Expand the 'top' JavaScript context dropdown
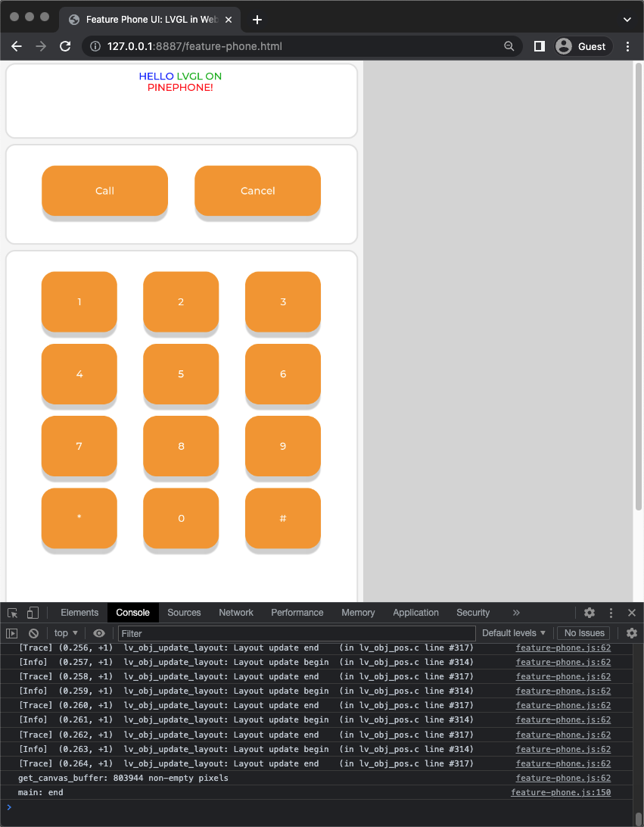Screen dimensions: 644x827 [x=66, y=633]
